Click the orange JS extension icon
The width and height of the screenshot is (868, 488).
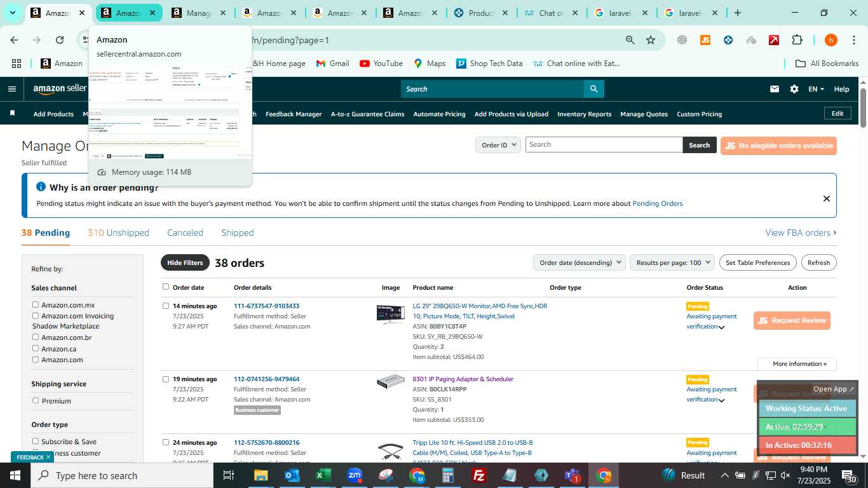[705, 40]
